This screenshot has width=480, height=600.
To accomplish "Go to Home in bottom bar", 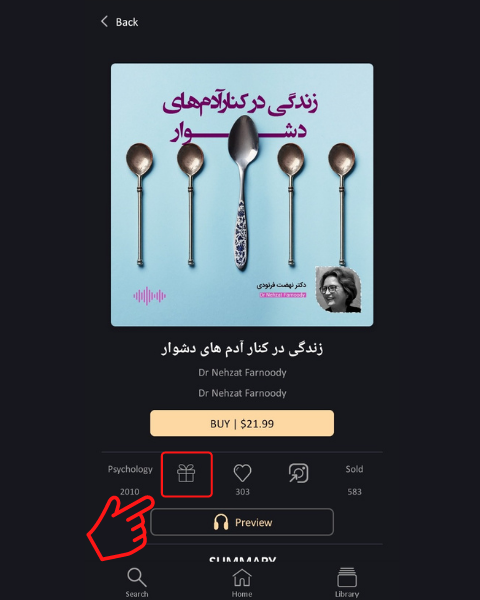I will pyautogui.click(x=242, y=582).
